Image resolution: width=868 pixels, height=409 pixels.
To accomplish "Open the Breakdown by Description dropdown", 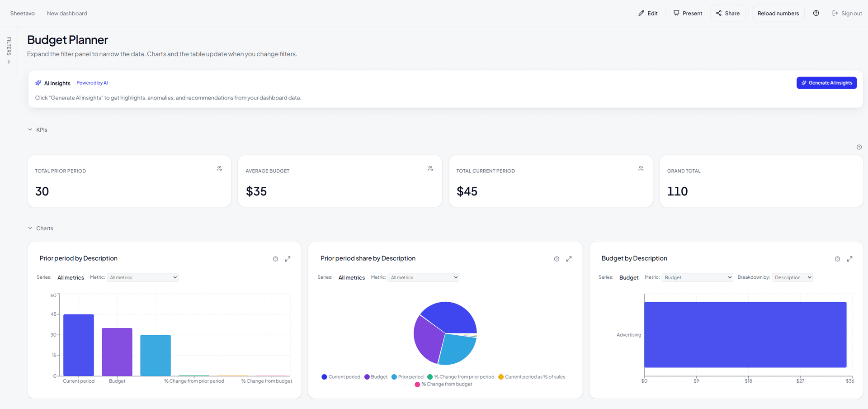I will 792,277.
